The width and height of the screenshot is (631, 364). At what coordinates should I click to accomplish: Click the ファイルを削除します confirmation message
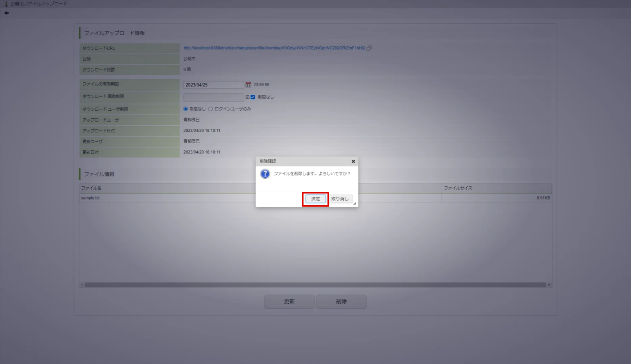(312, 174)
